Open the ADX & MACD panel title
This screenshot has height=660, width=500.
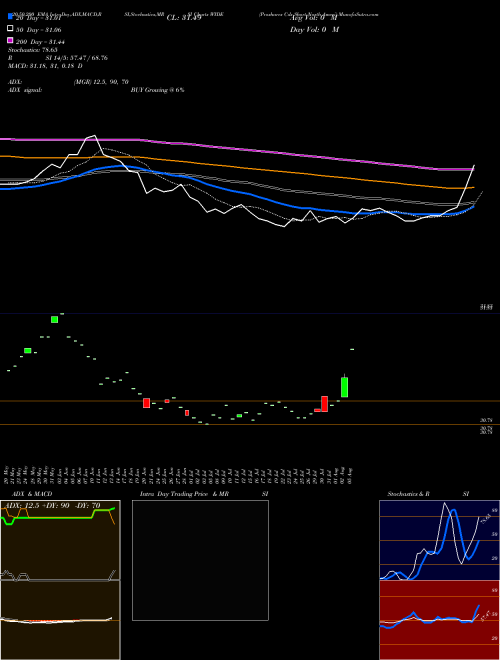(32, 494)
